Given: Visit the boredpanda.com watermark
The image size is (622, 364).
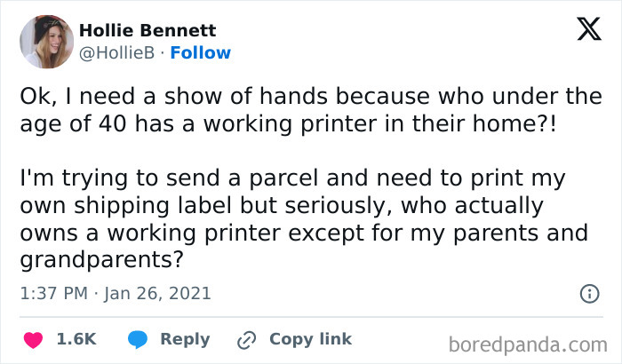Looking at the screenshot, I should [528, 344].
